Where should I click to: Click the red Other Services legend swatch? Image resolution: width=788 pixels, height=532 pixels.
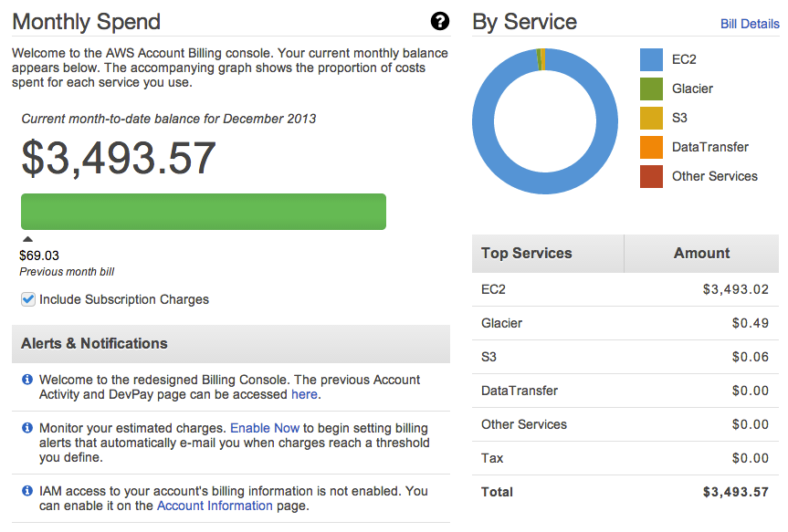tap(651, 176)
